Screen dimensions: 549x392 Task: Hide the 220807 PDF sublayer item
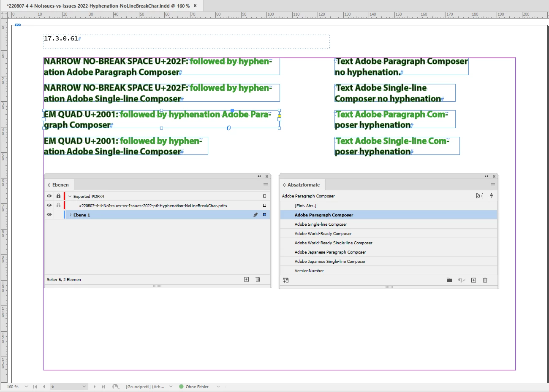49,205
